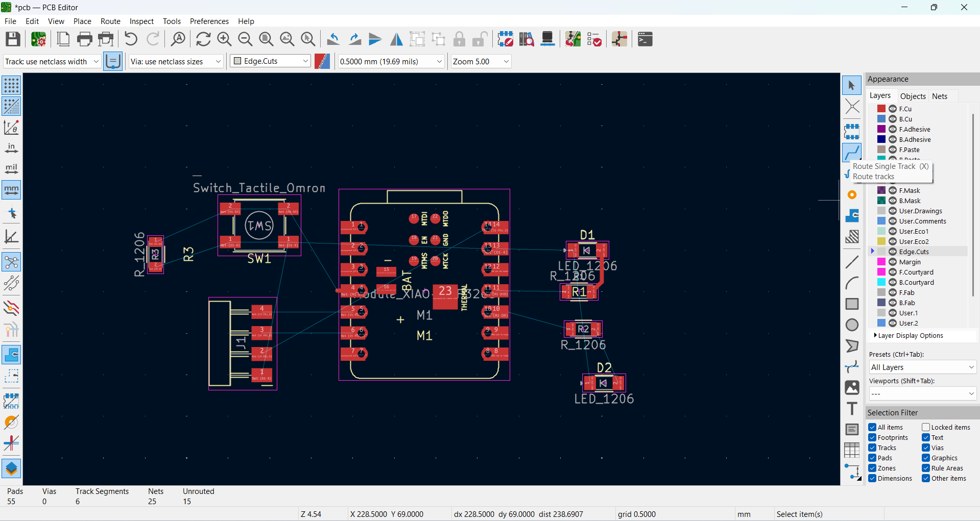
Task: Open the Viewports dropdown
Action: (923, 394)
